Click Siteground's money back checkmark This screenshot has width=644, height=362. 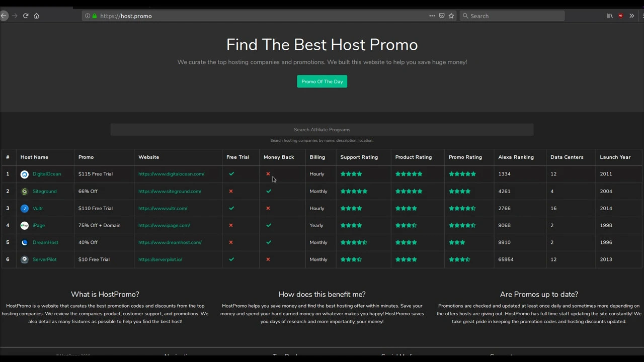click(269, 191)
